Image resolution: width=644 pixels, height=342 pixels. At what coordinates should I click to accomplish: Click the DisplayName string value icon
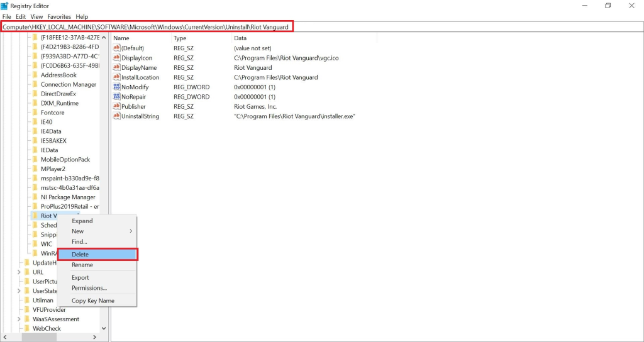[x=116, y=67]
